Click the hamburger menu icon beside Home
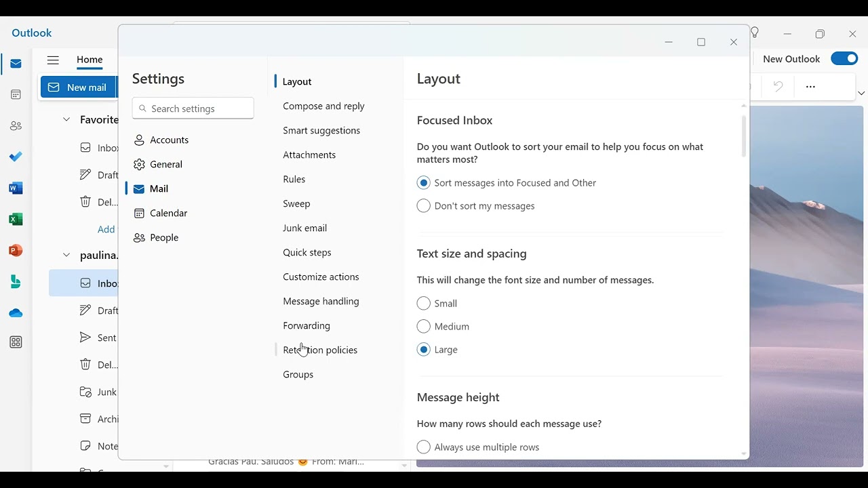The image size is (868, 488). coord(53,60)
